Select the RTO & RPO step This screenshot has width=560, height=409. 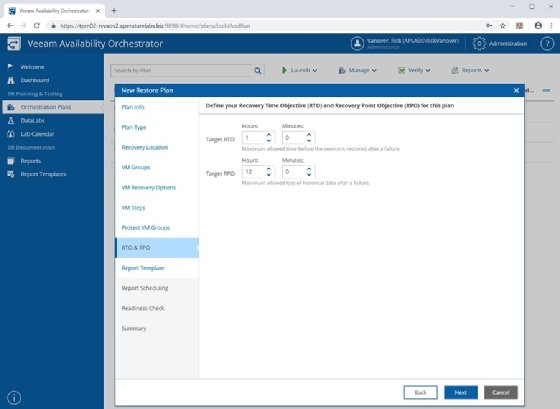pyautogui.click(x=157, y=248)
